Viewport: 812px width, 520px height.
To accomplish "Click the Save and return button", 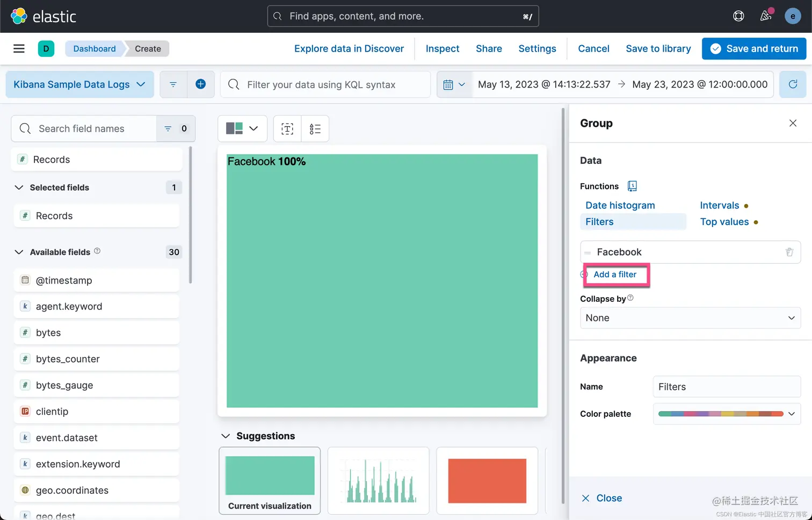I will pos(754,48).
